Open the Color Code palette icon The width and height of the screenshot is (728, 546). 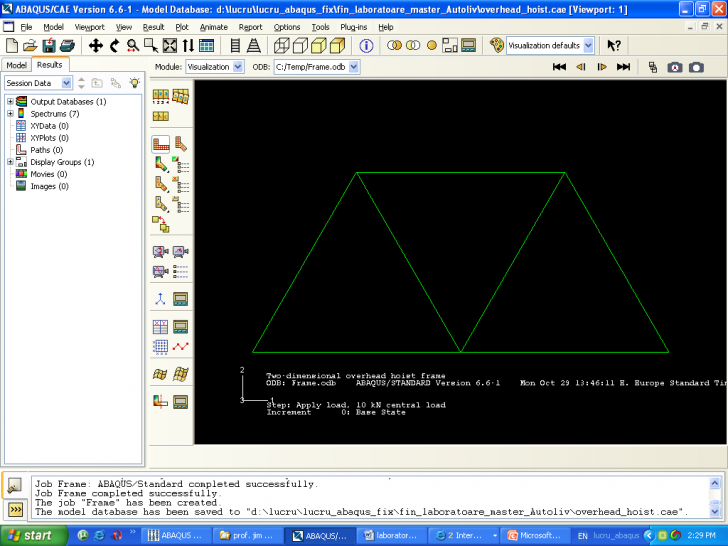click(497, 45)
